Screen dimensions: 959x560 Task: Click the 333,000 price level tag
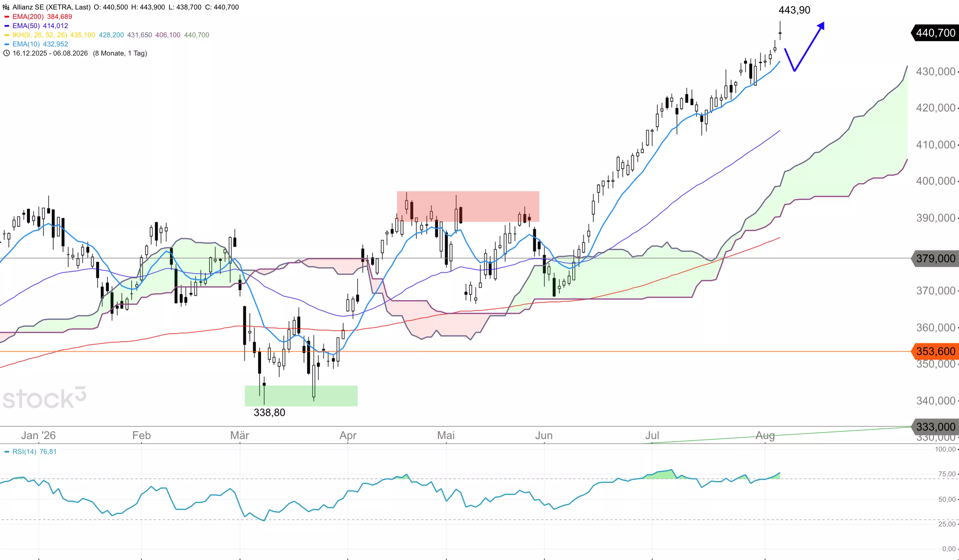click(935, 427)
